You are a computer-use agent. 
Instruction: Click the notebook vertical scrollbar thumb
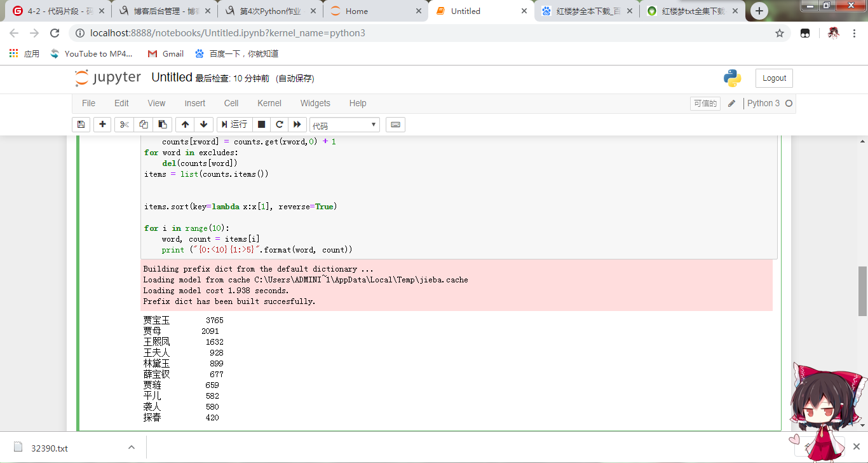click(x=862, y=291)
